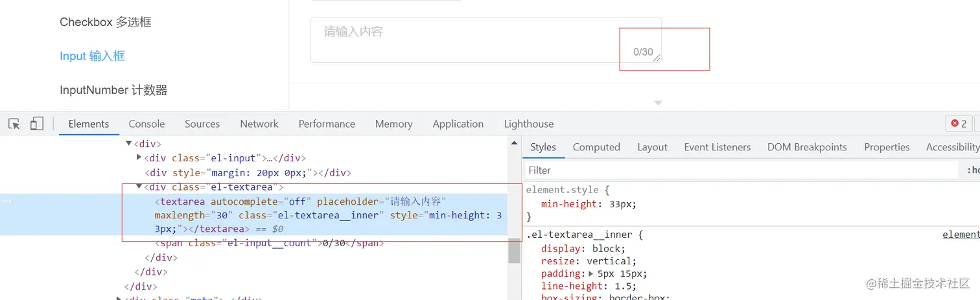Activate the inspect element picker icon
This screenshot has height=300, width=980.
pyautogui.click(x=14, y=124)
